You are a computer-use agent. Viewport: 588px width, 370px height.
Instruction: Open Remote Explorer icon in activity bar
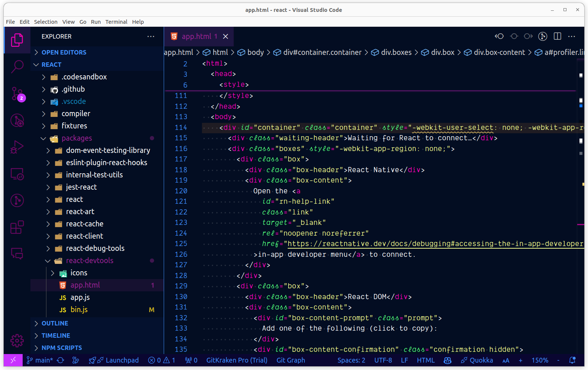point(17,174)
